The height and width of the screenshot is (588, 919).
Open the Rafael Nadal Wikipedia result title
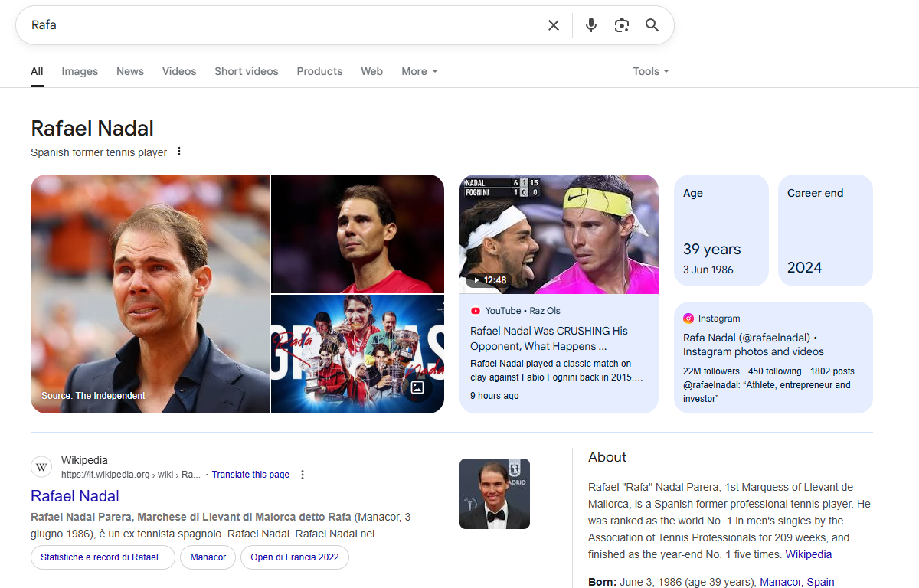(x=75, y=496)
